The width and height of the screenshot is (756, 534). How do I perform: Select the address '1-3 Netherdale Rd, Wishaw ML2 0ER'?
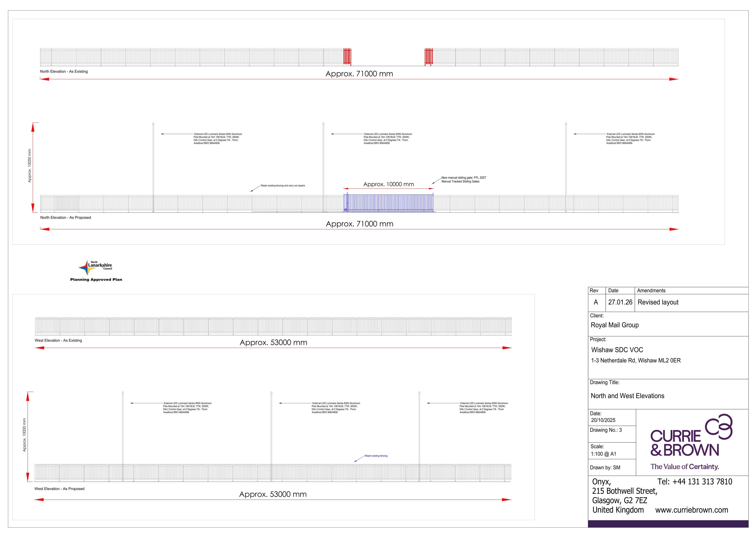636,361
